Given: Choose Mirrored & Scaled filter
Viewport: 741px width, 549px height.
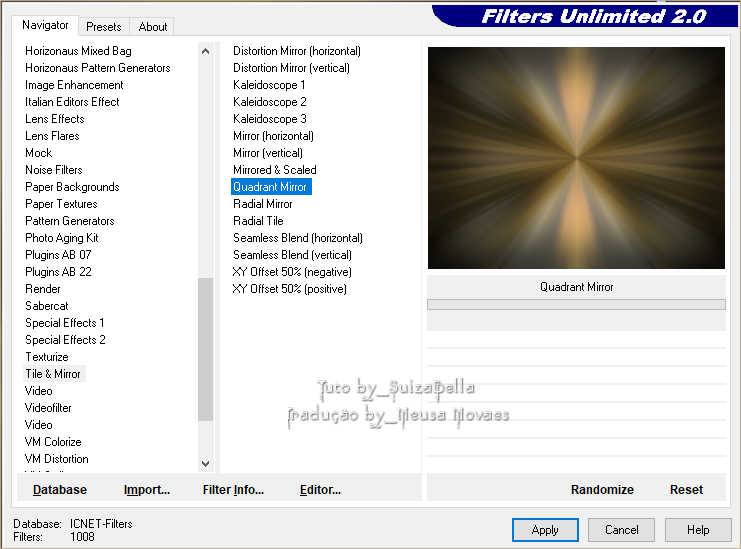Looking at the screenshot, I should tap(275, 170).
